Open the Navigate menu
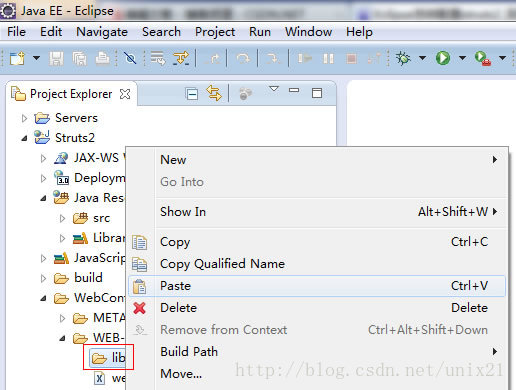516x390 pixels. pos(102,32)
